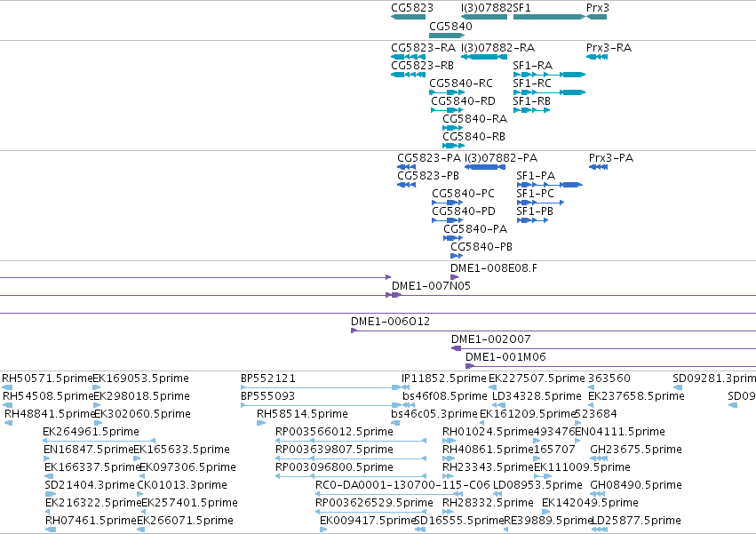Click EST EK227507.5prime

[x=537, y=379]
